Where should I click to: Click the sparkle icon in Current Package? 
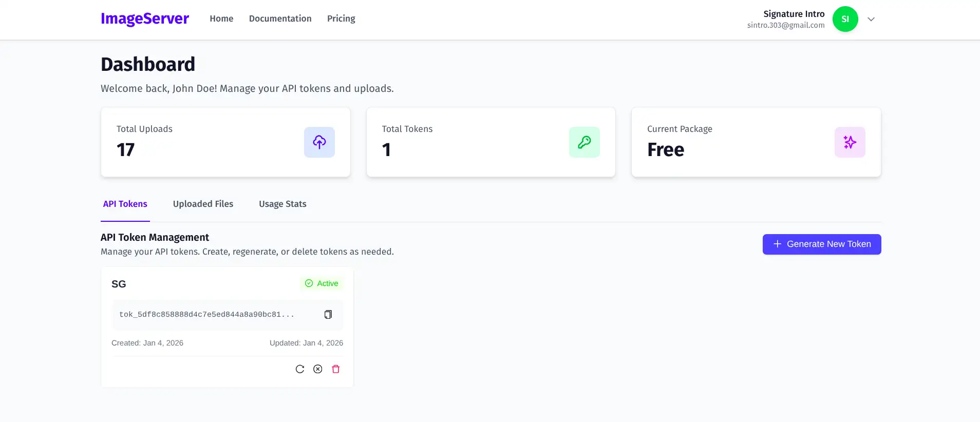pos(850,142)
